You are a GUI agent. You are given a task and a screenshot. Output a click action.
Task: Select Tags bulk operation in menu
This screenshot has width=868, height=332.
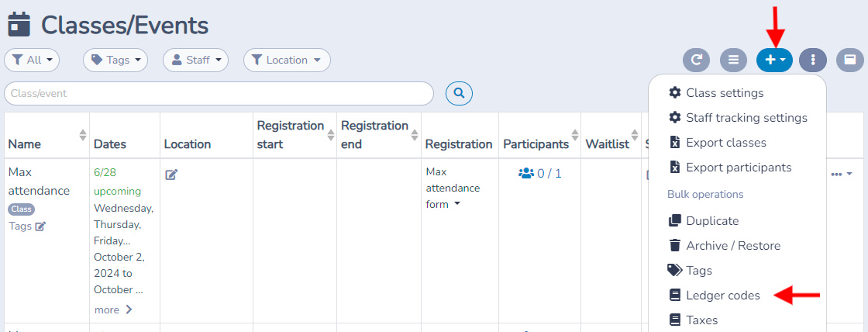click(x=690, y=271)
